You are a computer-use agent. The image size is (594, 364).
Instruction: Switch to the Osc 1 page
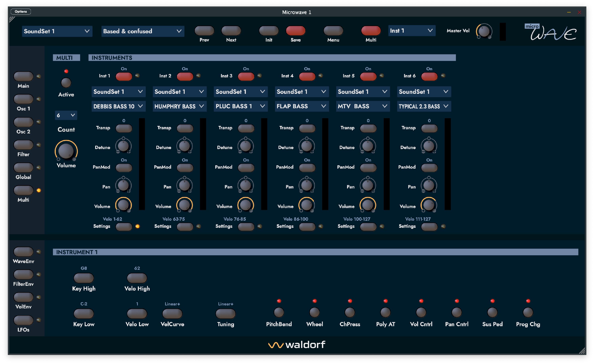pyautogui.click(x=23, y=99)
